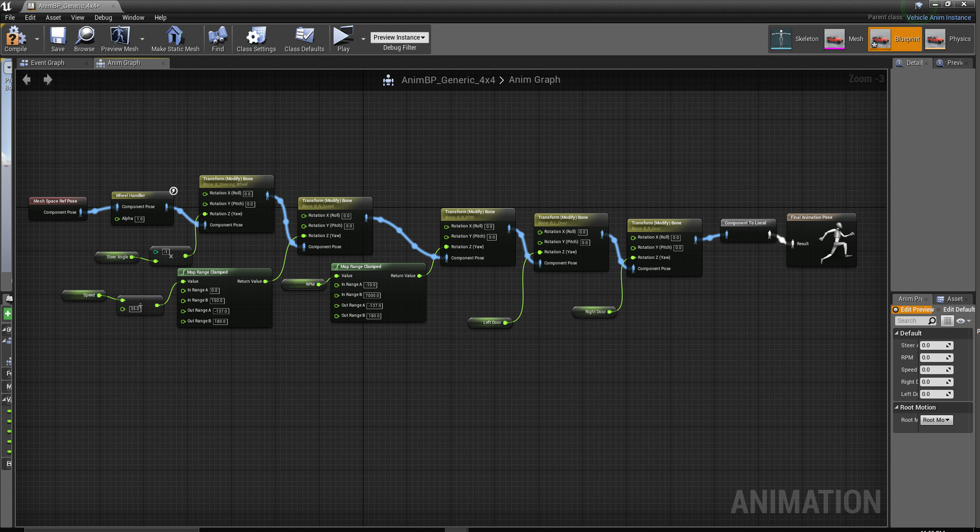This screenshot has width=980, height=532.
Task: Select the Edit Preview radio option
Action: [896, 310]
